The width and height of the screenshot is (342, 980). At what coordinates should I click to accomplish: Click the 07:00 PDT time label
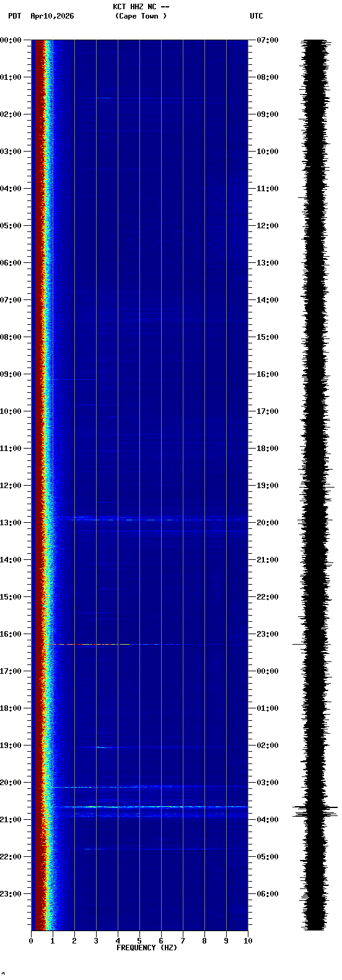click(x=11, y=300)
